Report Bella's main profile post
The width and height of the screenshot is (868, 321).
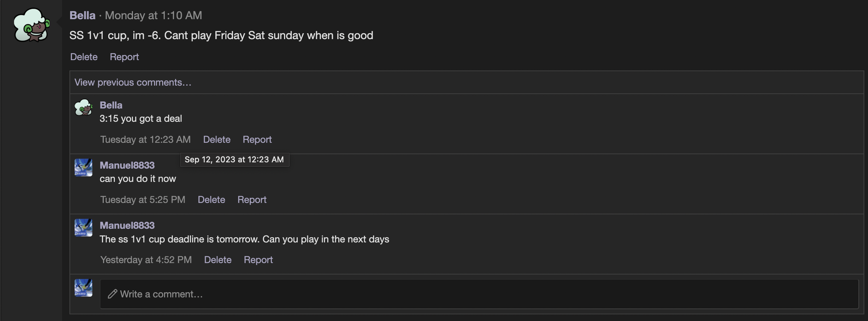(124, 57)
